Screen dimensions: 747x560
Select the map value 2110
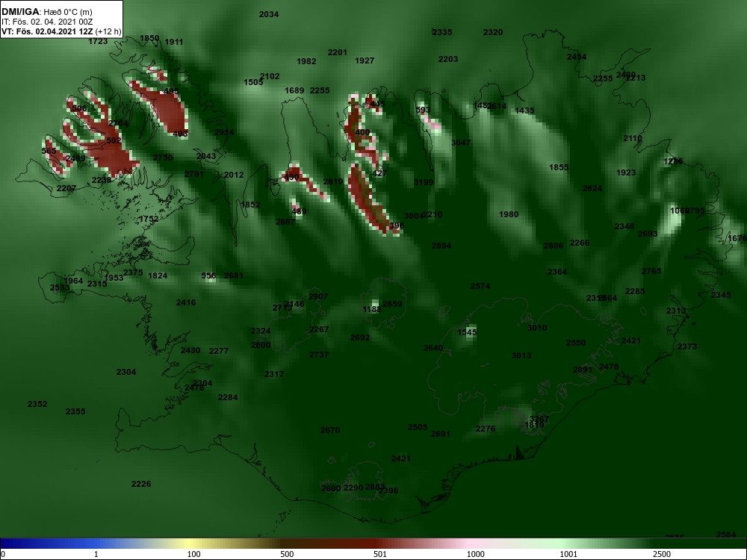(x=633, y=138)
